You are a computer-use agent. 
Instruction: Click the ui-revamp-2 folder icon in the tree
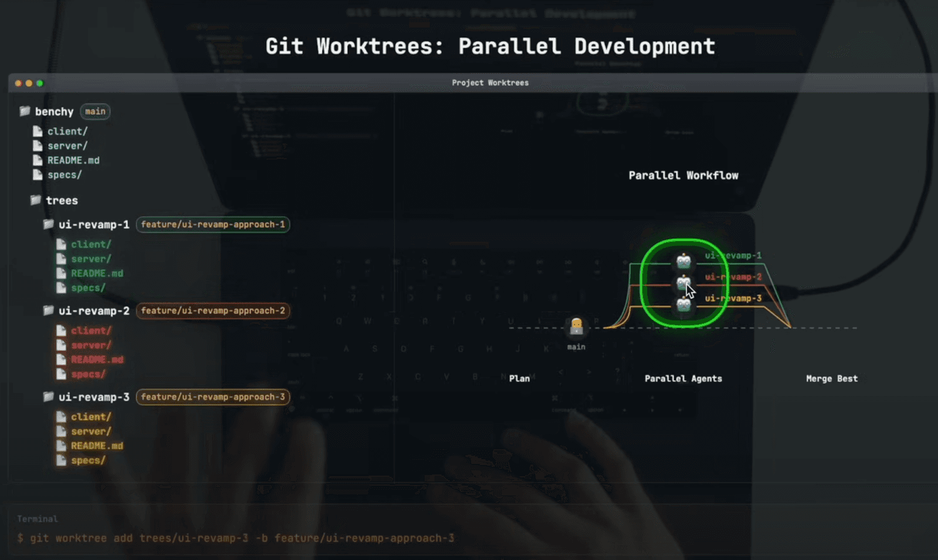pos(49,310)
